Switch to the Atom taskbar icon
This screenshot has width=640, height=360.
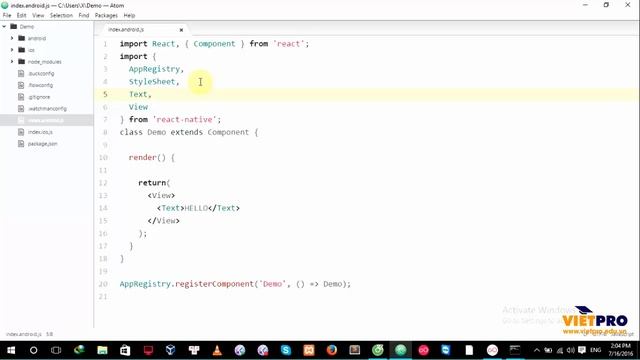click(x=400, y=350)
